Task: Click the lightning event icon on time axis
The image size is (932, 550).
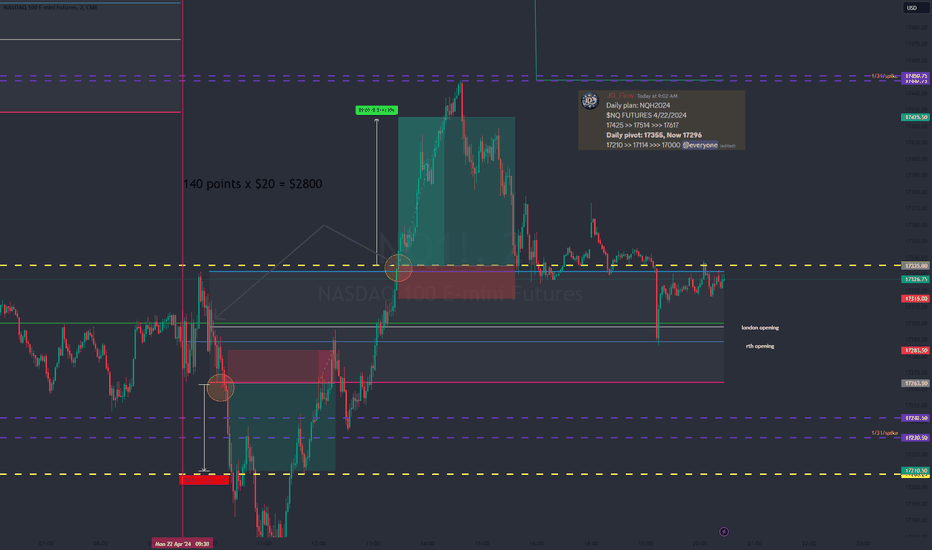Action: 723,532
